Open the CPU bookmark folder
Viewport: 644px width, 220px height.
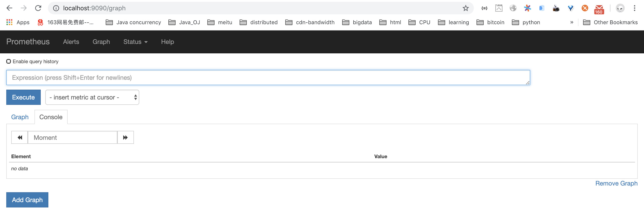point(419,22)
